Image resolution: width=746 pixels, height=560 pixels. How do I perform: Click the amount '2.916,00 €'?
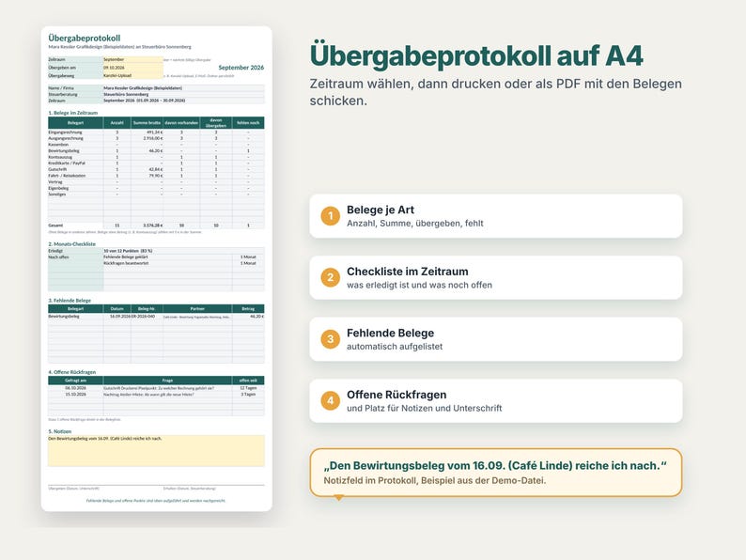tap(153, 138)
